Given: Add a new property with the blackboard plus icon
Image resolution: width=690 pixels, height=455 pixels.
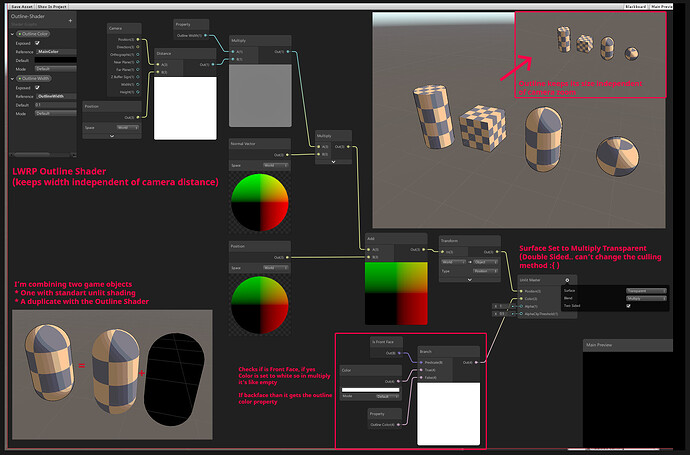Looking at the screenshot, I should [x=70, y=21].
